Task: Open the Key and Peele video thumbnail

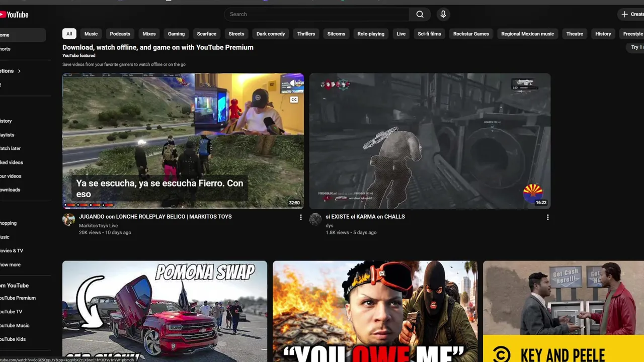Action: click(563, 311)
